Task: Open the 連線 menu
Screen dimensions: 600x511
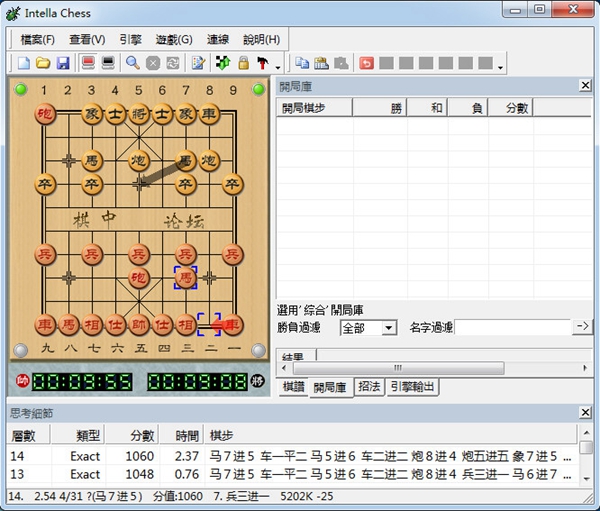Action: pyautogui.click(x=218, y=39)
